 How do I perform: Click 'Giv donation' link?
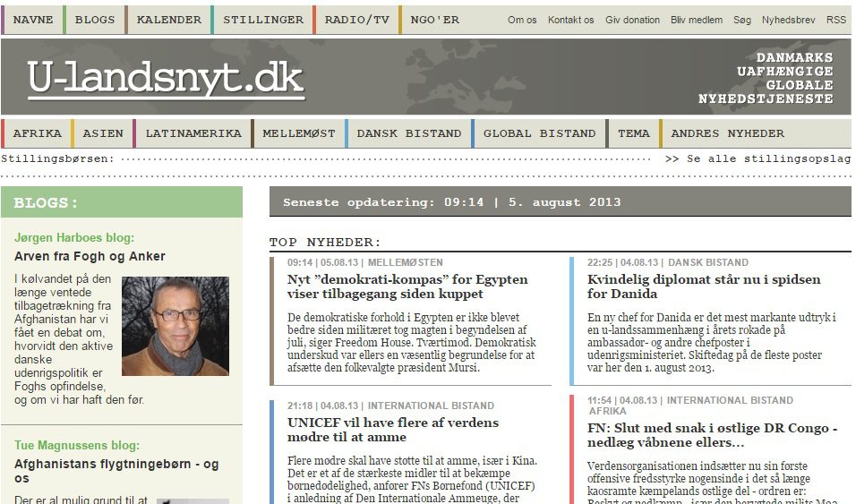click(x=632, y=20)
